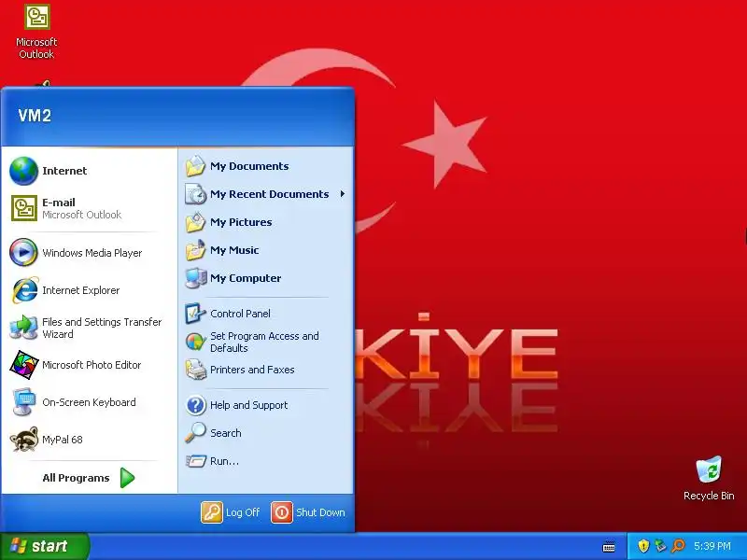Click the red Shut Down power icon

pos(282,512)
